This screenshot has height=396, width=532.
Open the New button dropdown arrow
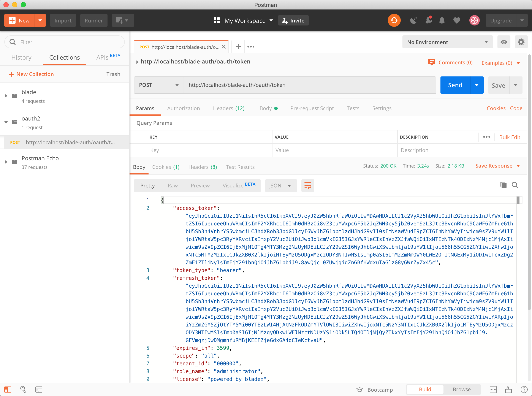click(40, 20)
